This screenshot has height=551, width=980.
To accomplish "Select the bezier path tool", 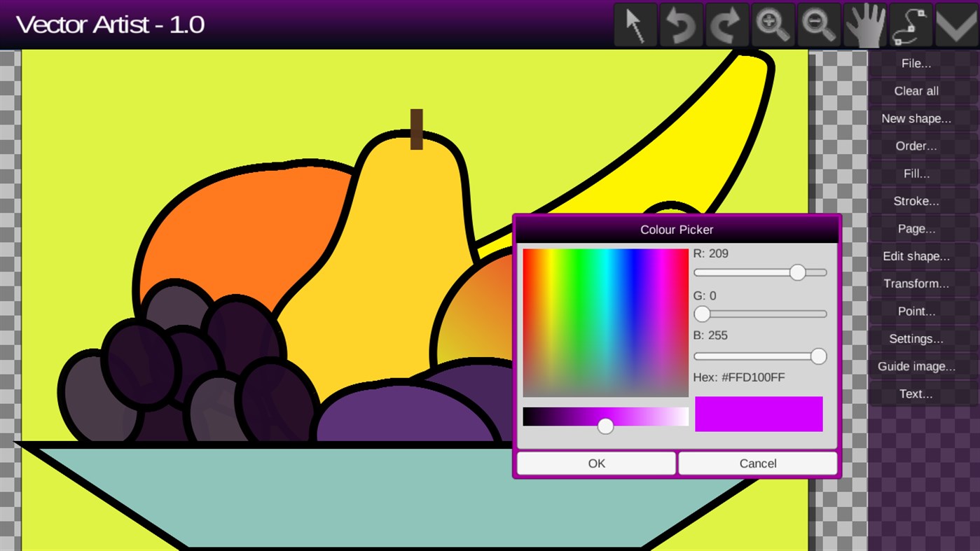I will (x=910, y=24).
